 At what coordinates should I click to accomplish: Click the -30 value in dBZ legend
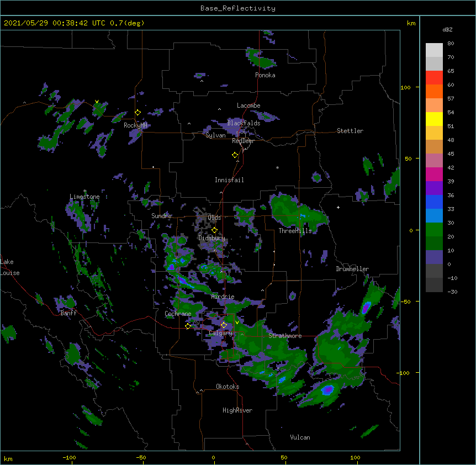click(x=452, y=292)
